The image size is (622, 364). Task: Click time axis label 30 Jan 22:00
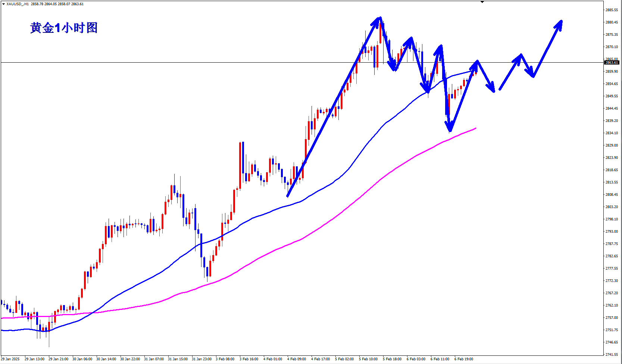tap(130, 359)
